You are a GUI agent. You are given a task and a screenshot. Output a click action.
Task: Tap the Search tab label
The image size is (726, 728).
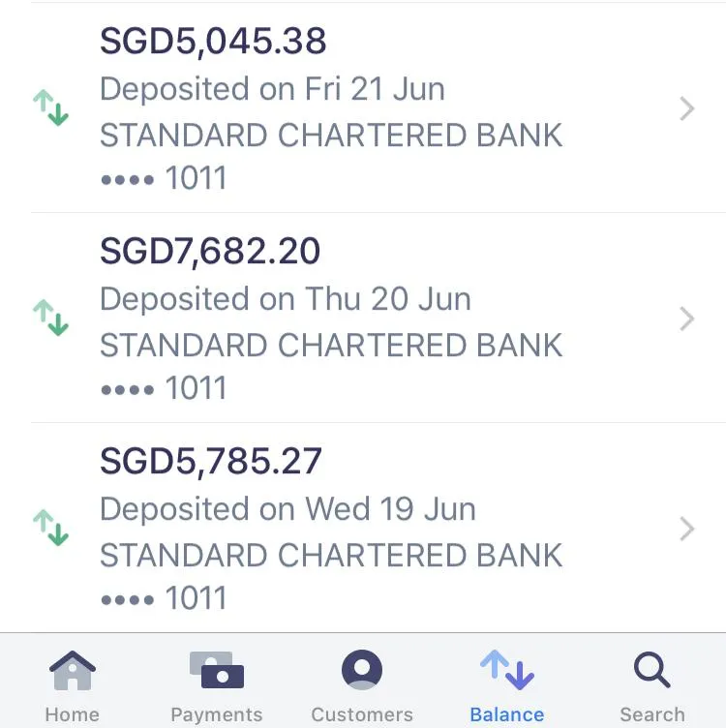tap(652, 714)
